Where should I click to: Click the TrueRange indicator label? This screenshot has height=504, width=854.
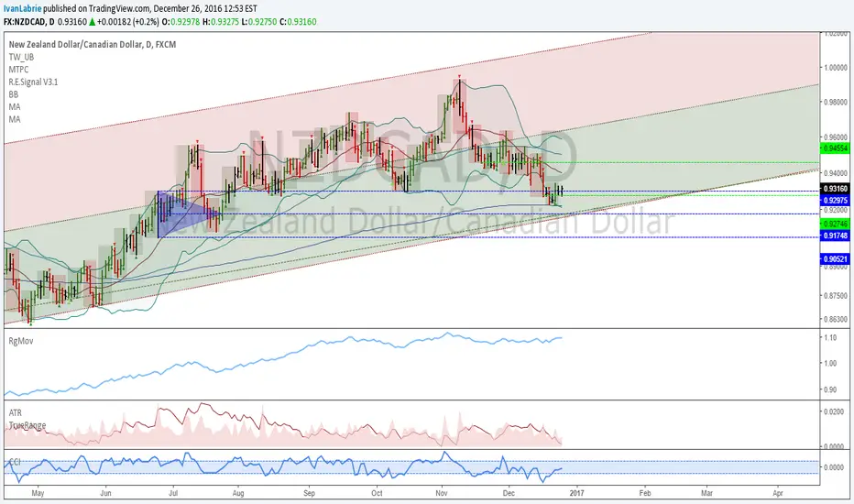pos(27,425)
